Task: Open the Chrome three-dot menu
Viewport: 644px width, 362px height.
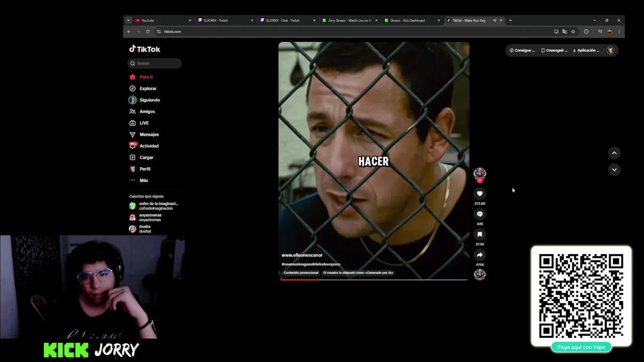Action: click(619, 32)
